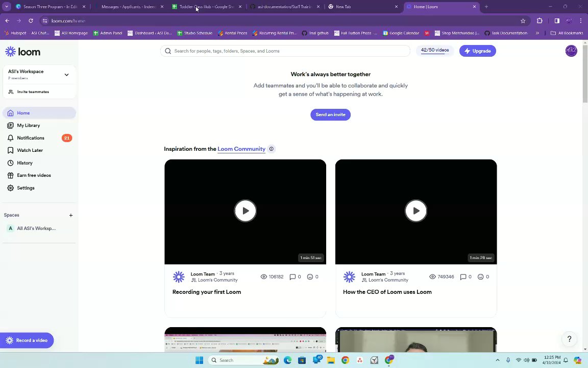Screen dimensions: 588x368
Task: Go back with browser back arrow
Action: (x=7, y=20)
